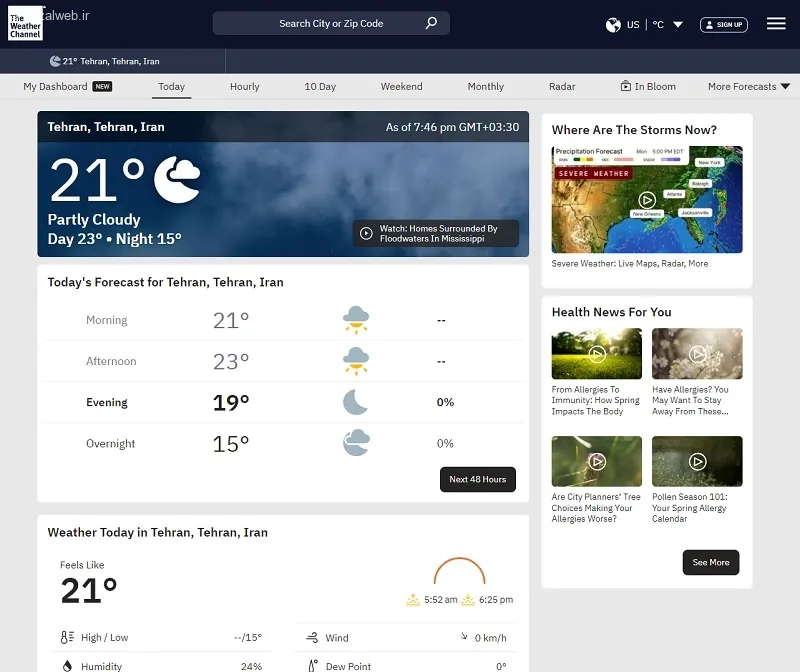Click the sunset icon
800x672 pixels.
(x=468, y=600)
